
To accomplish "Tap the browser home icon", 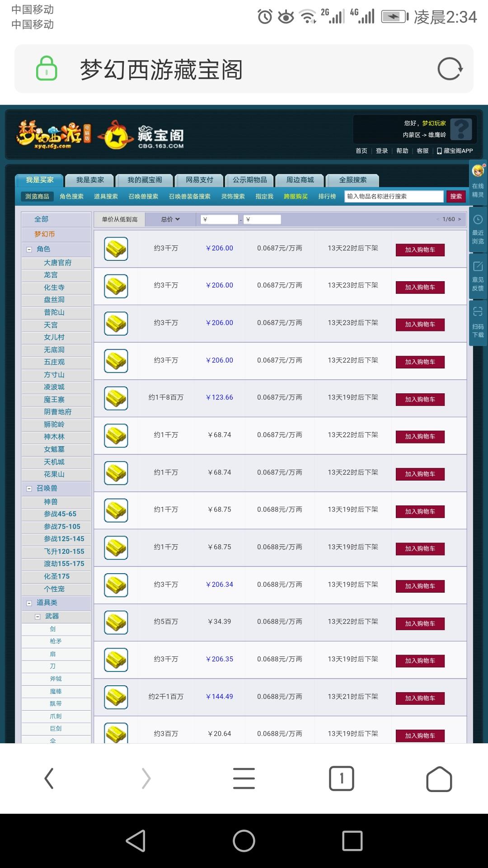I will pyautogui.click(x=439, y=779).
